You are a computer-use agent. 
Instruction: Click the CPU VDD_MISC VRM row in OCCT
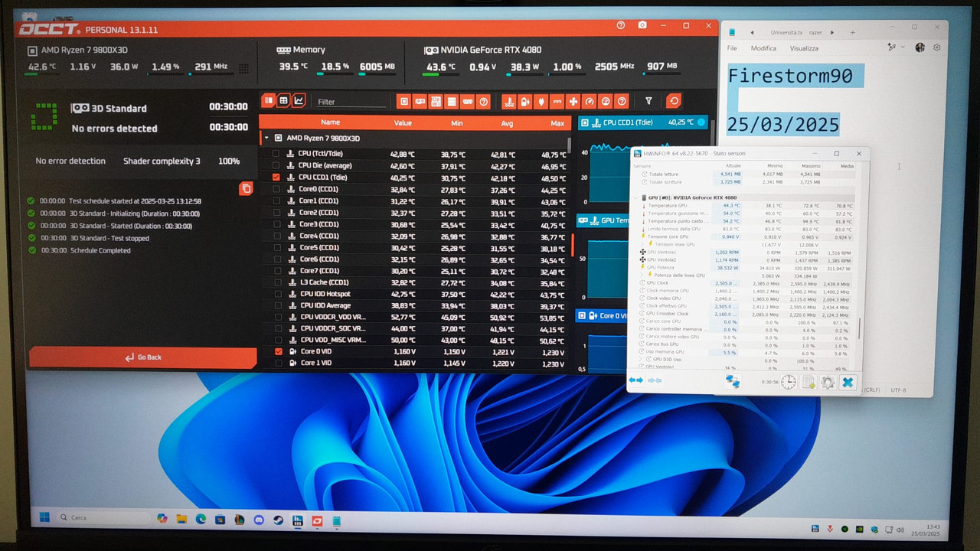(x=415, y=341)
